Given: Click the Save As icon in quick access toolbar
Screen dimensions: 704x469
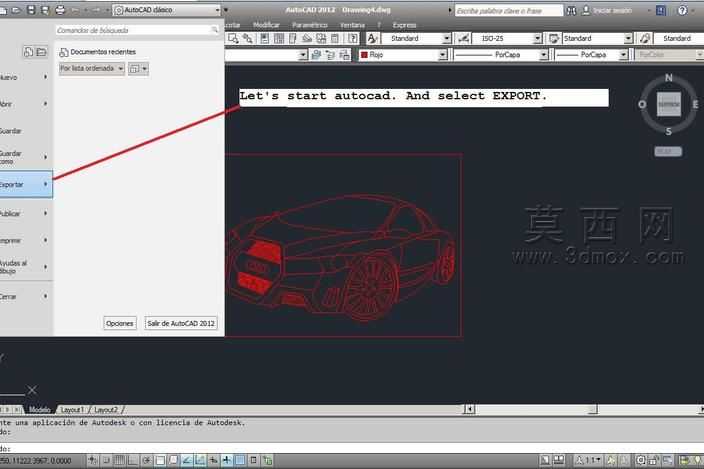Looking at the screenshot, I should point(44,9).
